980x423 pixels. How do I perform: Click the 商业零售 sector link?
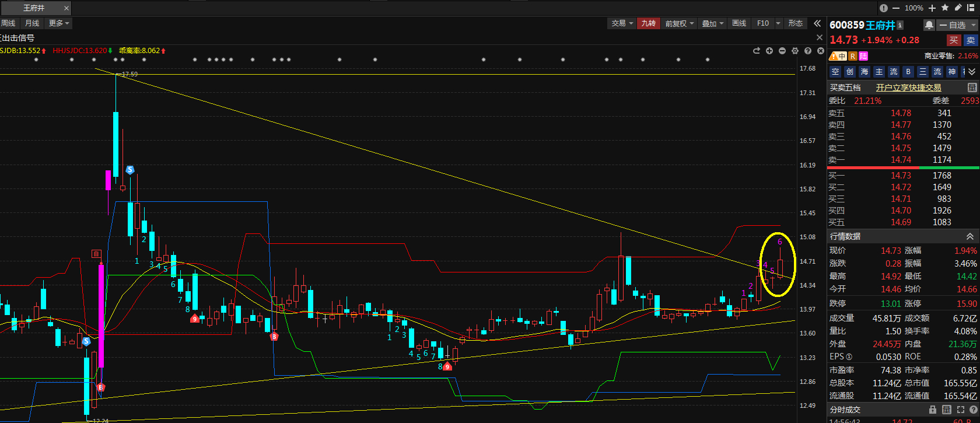[x=939, y=56]
